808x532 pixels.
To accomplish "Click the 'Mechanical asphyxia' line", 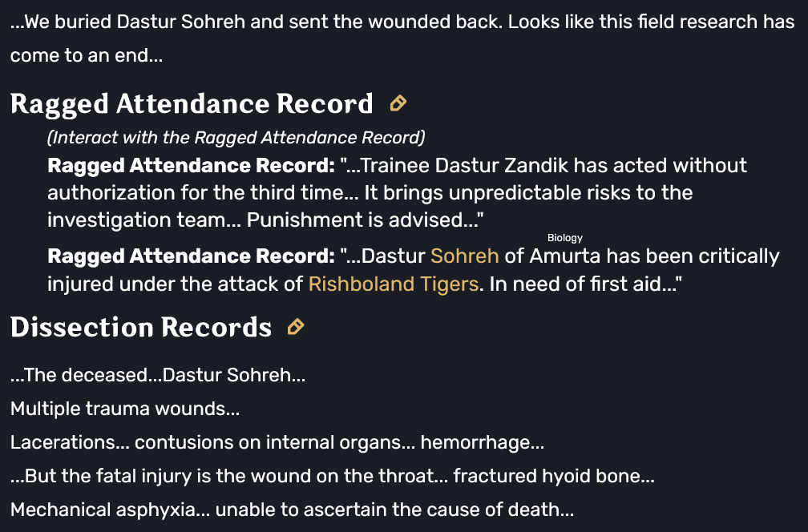I will coord(292,510).
